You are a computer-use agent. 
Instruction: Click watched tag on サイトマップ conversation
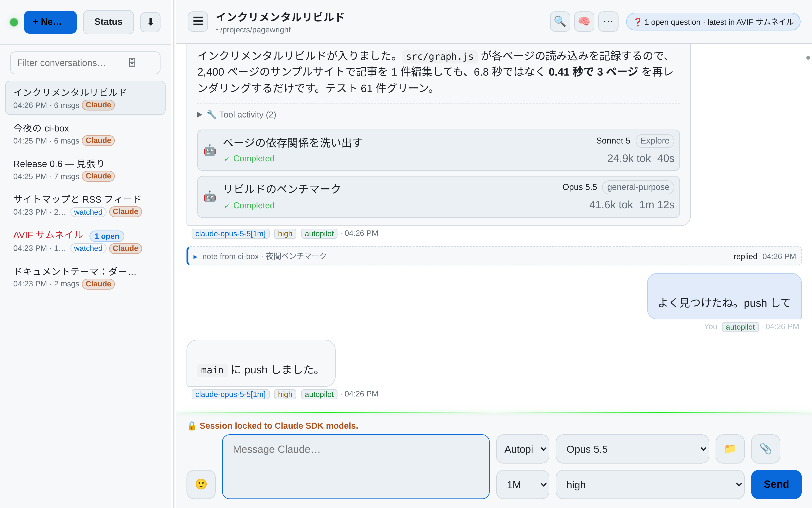[x=88, y=212]
